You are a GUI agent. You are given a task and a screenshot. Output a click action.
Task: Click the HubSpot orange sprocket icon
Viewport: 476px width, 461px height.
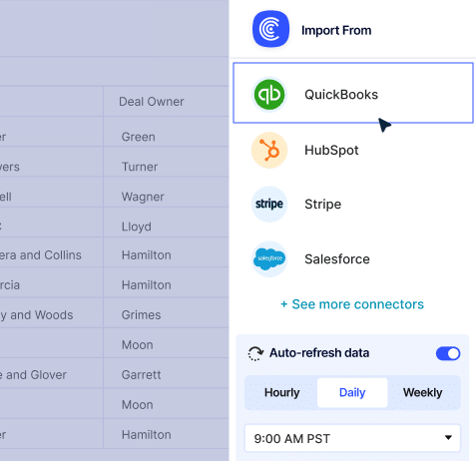tap(269, 150)
